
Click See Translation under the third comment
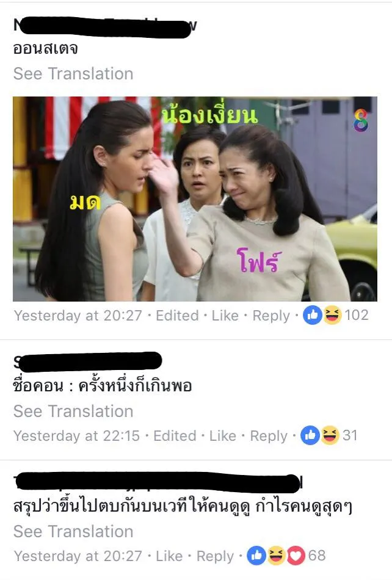tap(73, 532)
